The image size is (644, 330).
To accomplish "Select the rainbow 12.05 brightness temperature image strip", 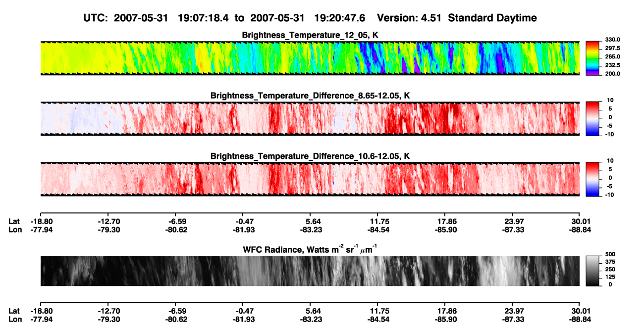I will 310,58.
